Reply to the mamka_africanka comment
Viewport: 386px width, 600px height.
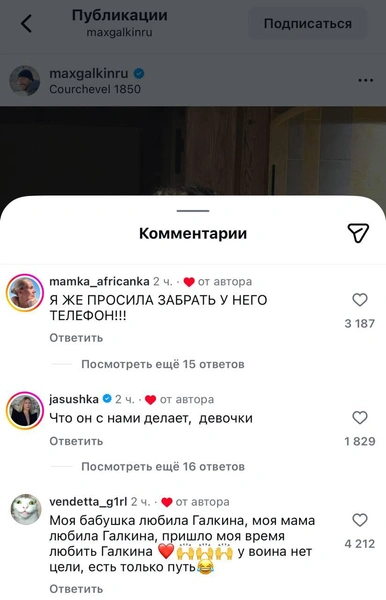(76, 338)
